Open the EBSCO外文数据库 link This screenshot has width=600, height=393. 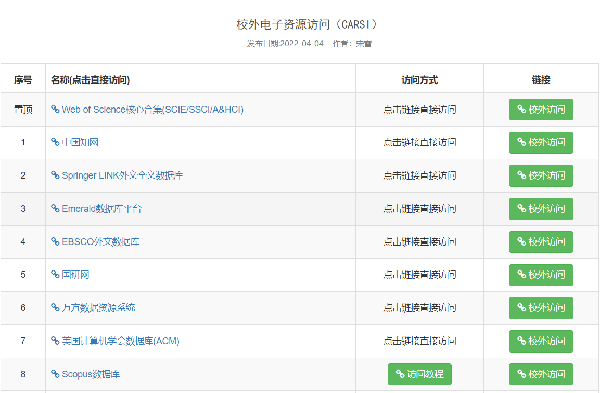[x=95, y=241]
